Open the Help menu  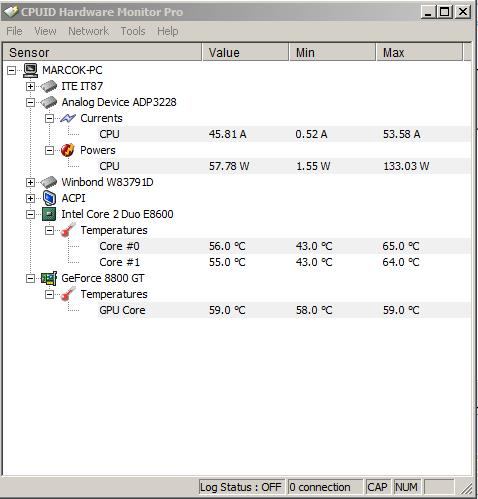(168, 31)
